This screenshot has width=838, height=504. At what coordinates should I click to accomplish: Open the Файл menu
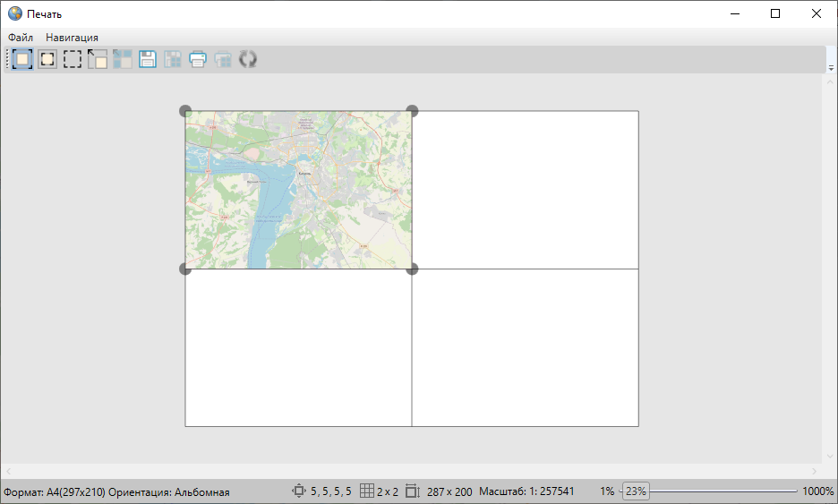point(21,38)
